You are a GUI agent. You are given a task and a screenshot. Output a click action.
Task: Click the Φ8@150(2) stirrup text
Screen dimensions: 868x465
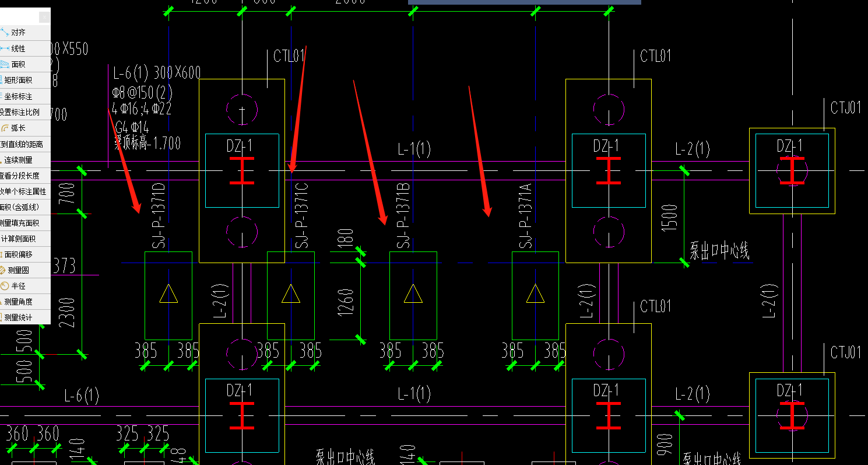click(x=143, y=92)
